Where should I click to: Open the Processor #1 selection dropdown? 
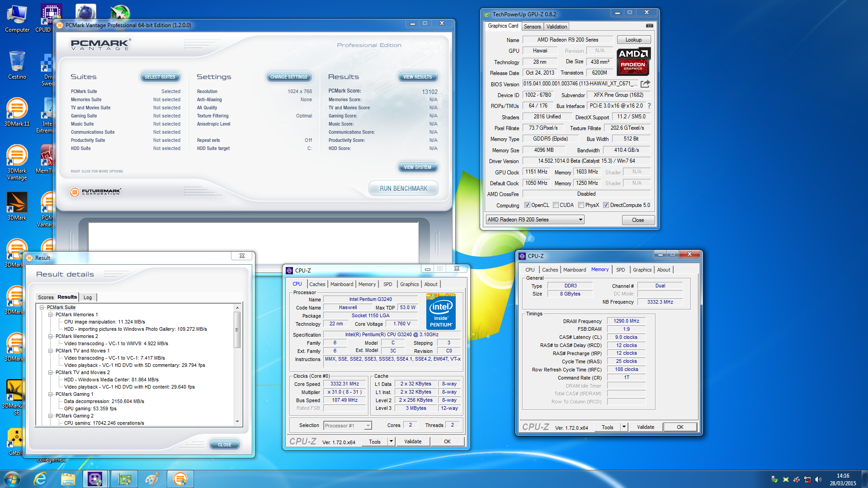[348, 426]
